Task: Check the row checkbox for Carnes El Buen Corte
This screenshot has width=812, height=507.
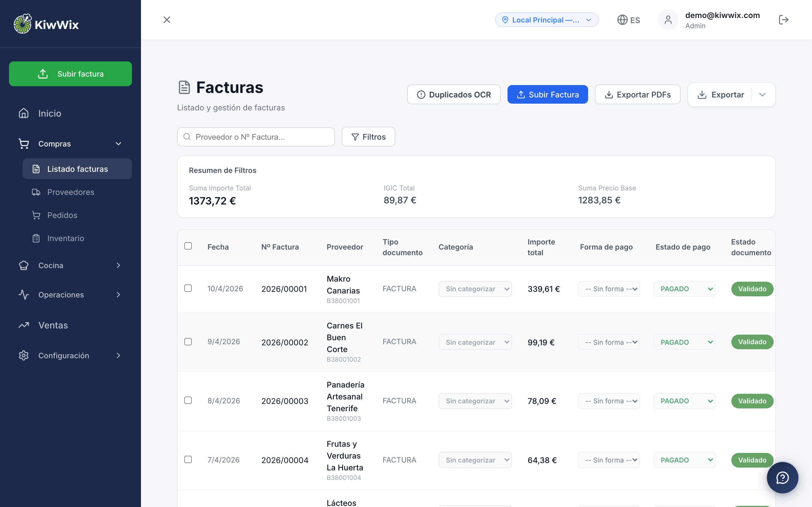Action: [188, 342]
